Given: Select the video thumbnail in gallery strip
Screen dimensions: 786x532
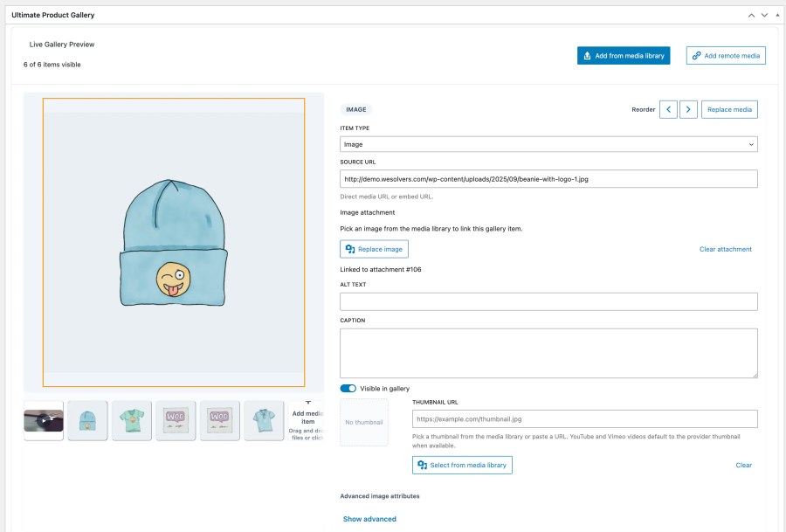Looking at the screenshot, I should pyautogui.click(x=44, y=420).
